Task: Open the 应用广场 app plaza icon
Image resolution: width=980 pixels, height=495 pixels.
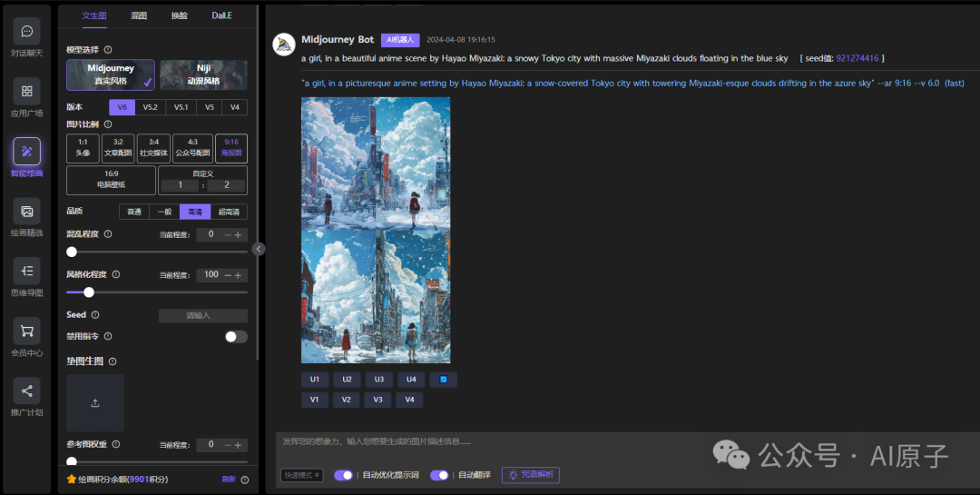Action: pos(27,92)
